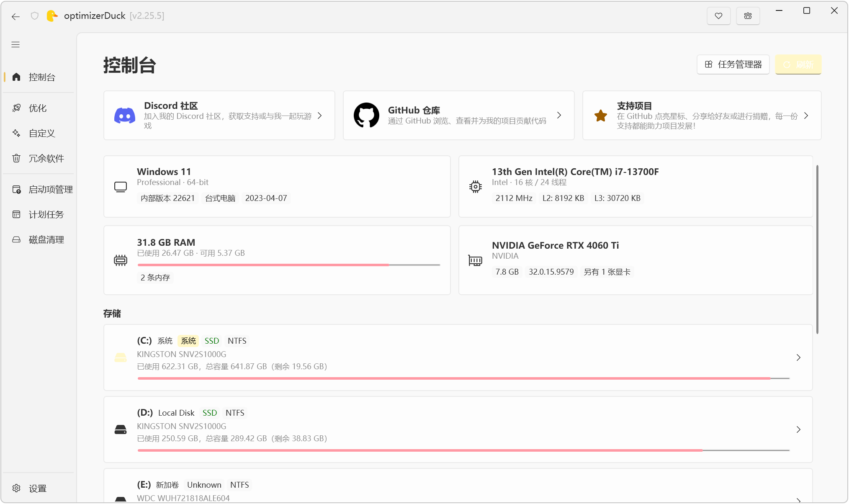Open 磁盘清理 in sidebar

39,239
